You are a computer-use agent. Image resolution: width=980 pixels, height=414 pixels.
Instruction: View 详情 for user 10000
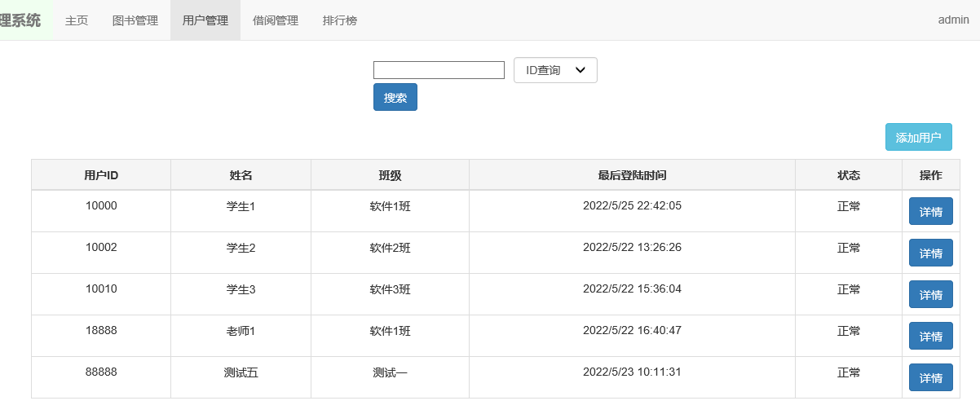(x=931, y=211)
